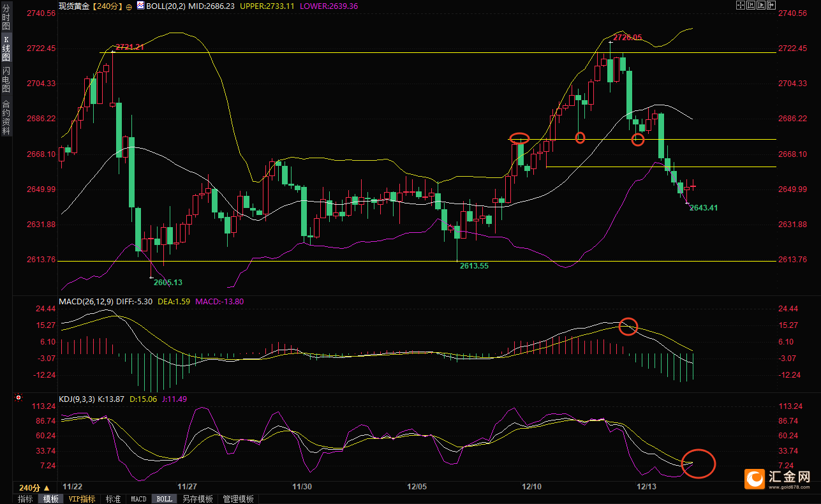
Task: Choose the MACD template button
Action: click(x=138, y=499)
